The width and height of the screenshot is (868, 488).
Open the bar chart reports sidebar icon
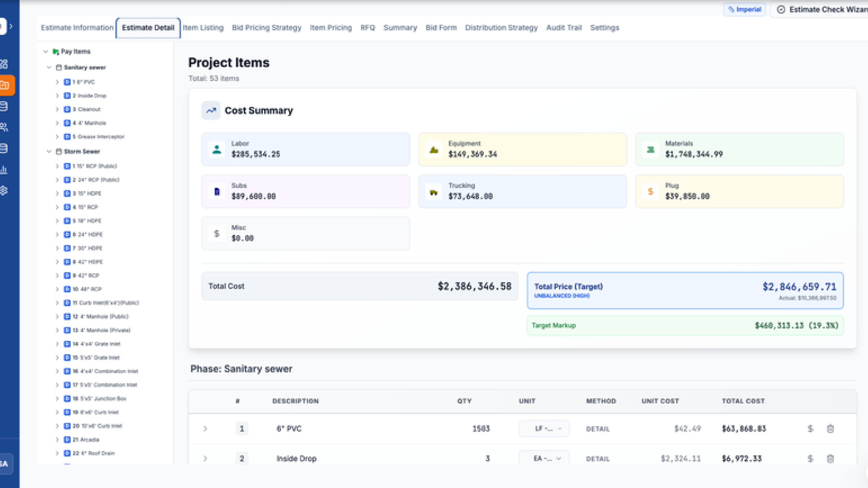click(4, 169)
